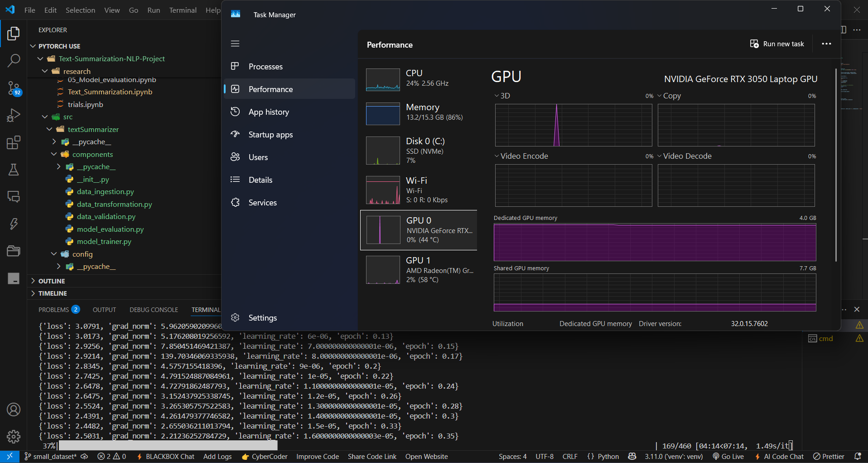Open the Terminal menu
Image resolution: width=868 pixels, height=463 pixels.
coord(183,10)
